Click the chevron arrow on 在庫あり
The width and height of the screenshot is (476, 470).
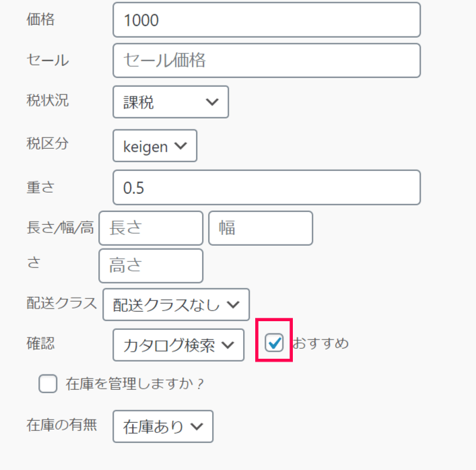point(197,427)
